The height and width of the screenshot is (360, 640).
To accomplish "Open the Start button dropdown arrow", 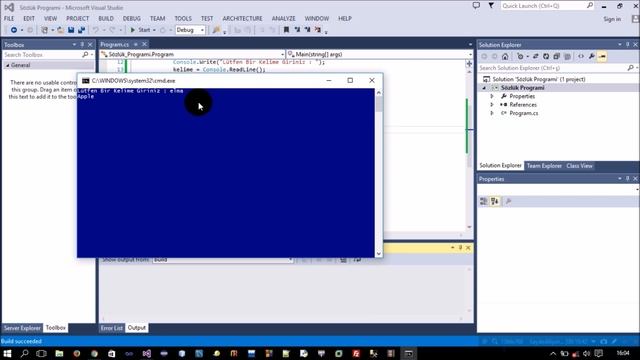I will [x=154, y=30].
